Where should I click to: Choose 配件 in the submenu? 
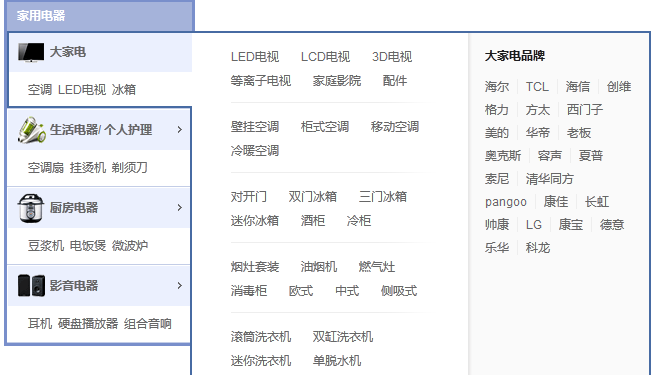pos(395,81)
